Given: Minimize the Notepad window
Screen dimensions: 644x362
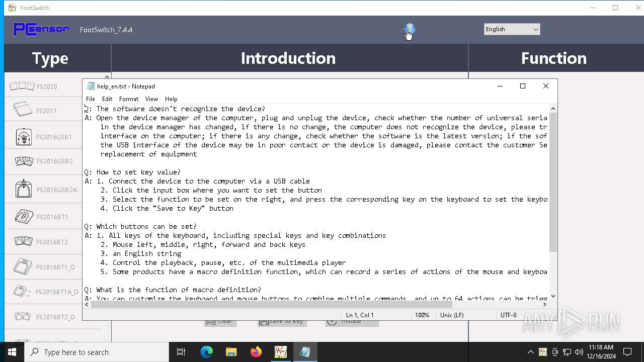Looking at the screenshot, I should pos(500,86).
